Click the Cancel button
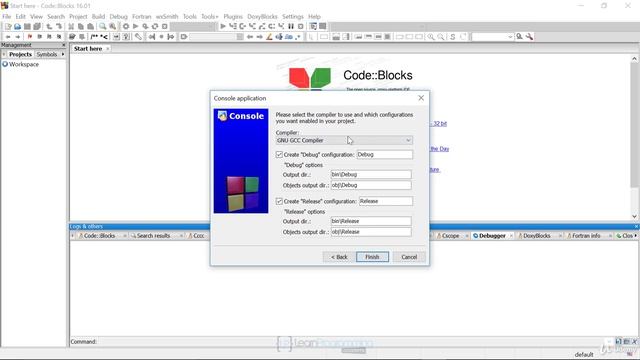 409,257
